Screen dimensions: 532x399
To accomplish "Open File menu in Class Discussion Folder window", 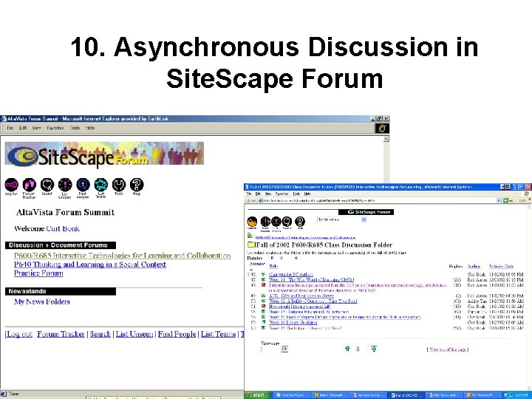I will 249,194.
